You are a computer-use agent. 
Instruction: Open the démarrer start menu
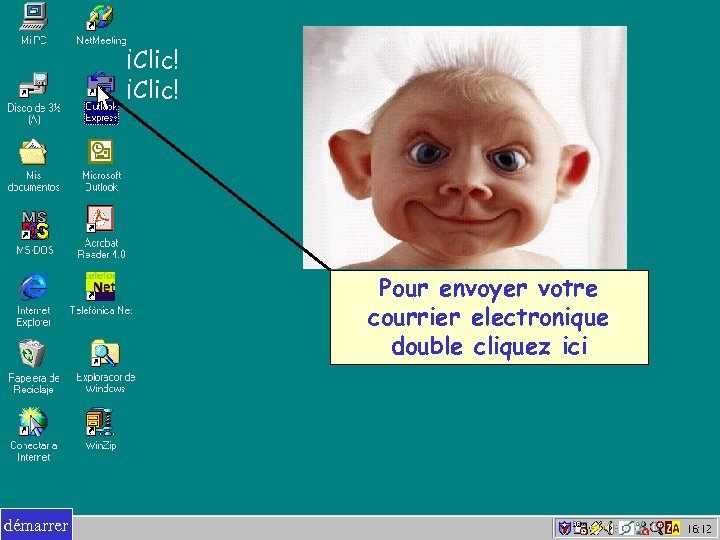pos(36,524)
